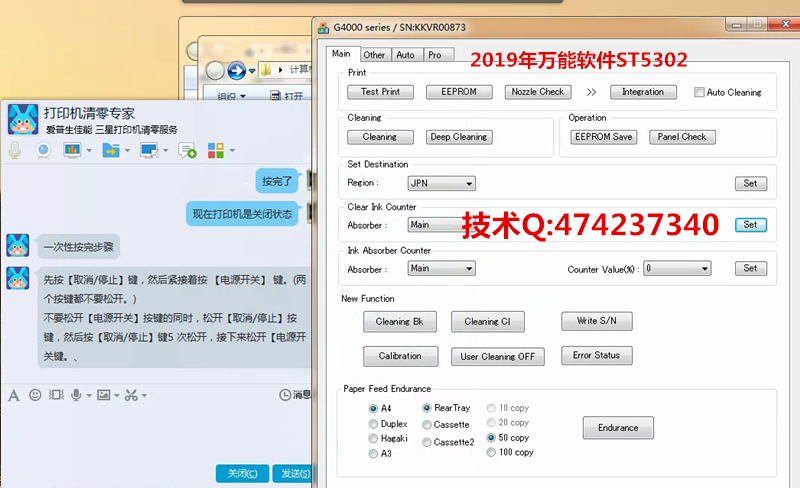Click the EEPROM Save button

tap(604, 137)
